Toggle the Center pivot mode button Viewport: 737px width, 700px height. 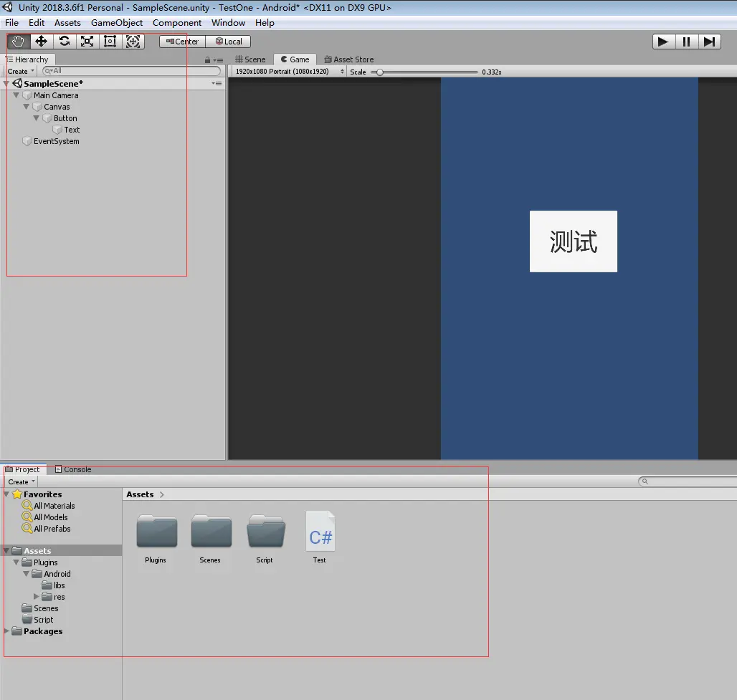tap(183, 42)
